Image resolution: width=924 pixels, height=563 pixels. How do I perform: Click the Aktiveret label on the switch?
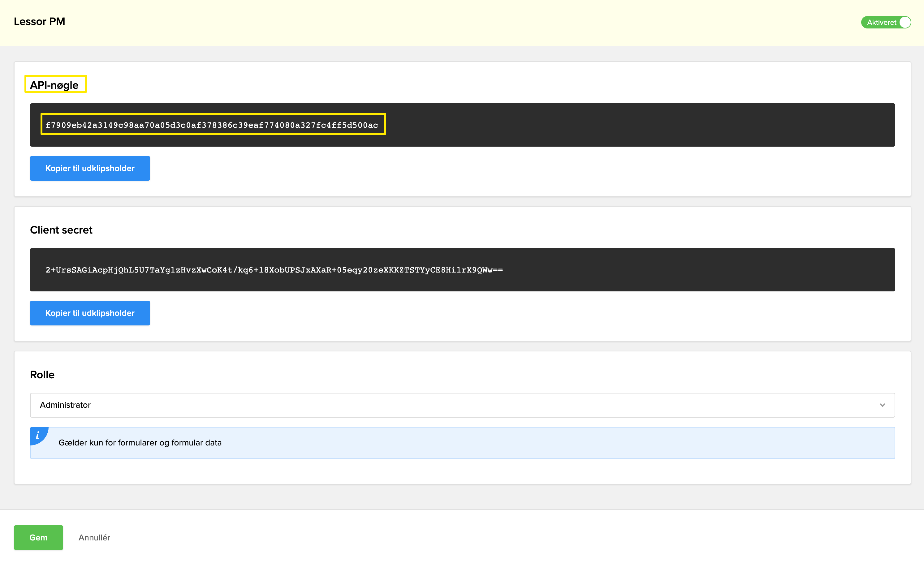point(881,22)
